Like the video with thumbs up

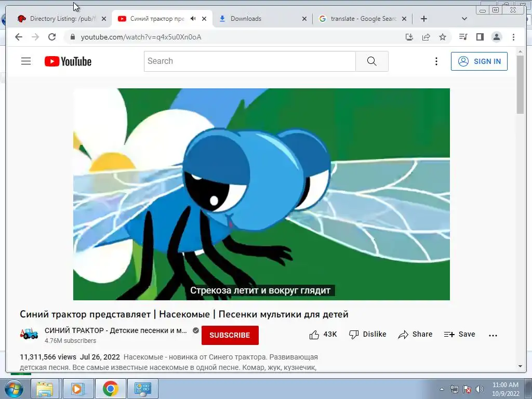pyautogui.click(x=314, y=335)
